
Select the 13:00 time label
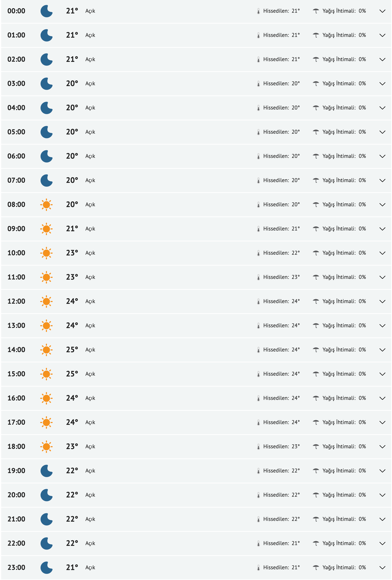click(x=16, y=326)
